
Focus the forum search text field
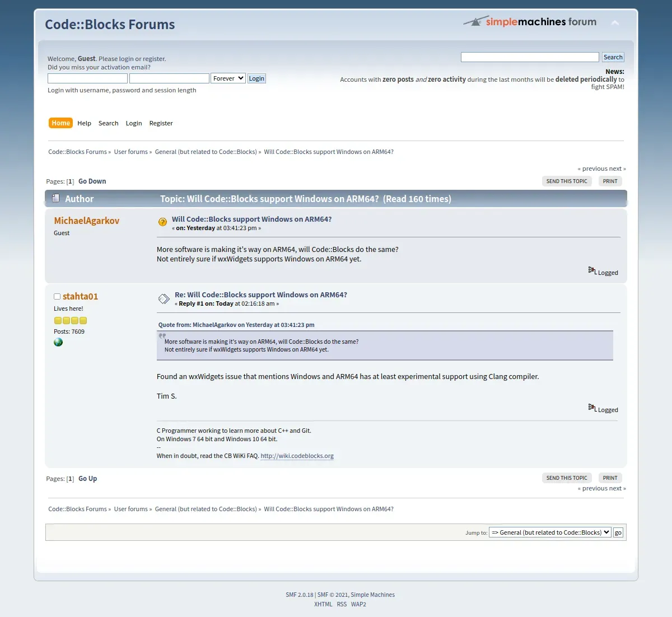click(x=530, y=57)
